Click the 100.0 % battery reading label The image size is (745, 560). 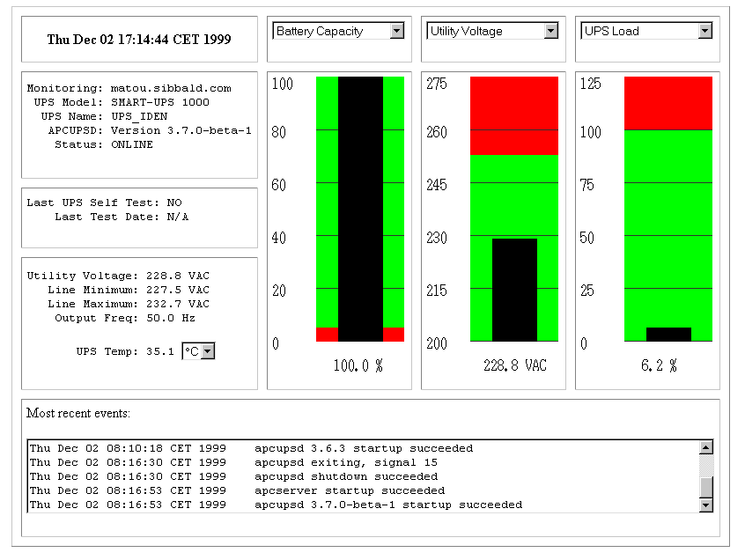358,365
